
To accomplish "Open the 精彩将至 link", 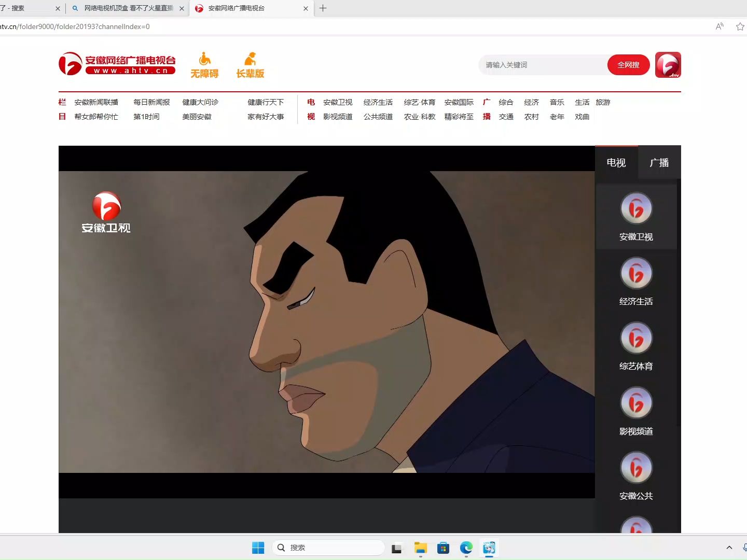I will [x=459, y=117].
